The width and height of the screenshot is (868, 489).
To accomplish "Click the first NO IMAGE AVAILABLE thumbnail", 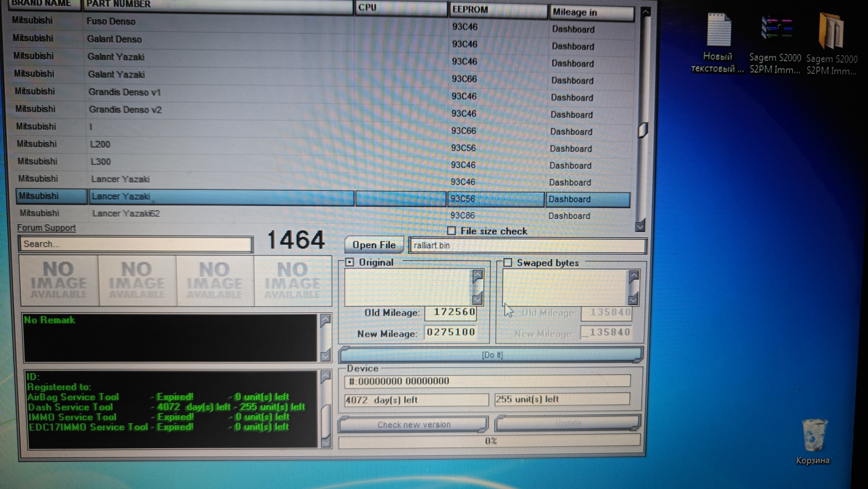I will tap(59, 280).
